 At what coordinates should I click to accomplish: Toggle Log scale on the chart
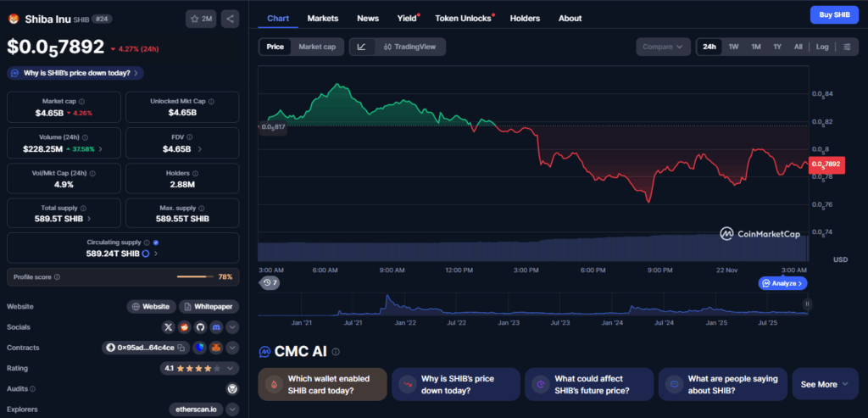tap(822, 47)
